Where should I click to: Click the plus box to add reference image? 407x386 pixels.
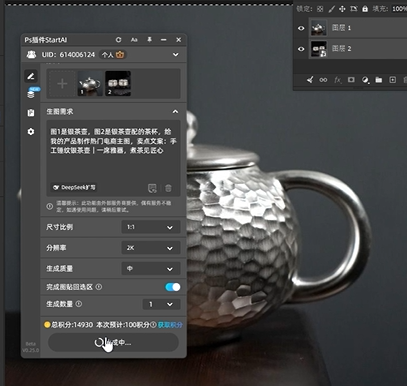click(x=62, y=84)
